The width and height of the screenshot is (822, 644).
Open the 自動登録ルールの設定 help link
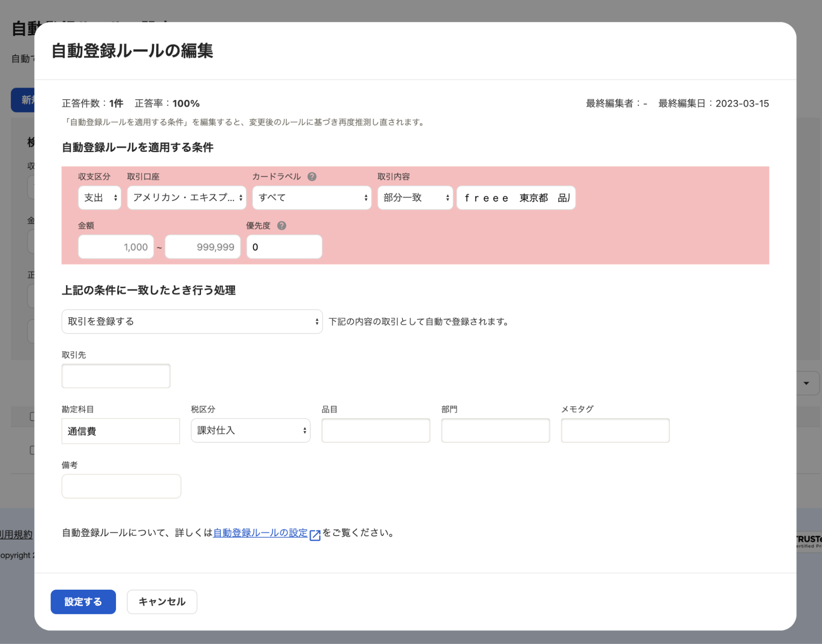260,533
